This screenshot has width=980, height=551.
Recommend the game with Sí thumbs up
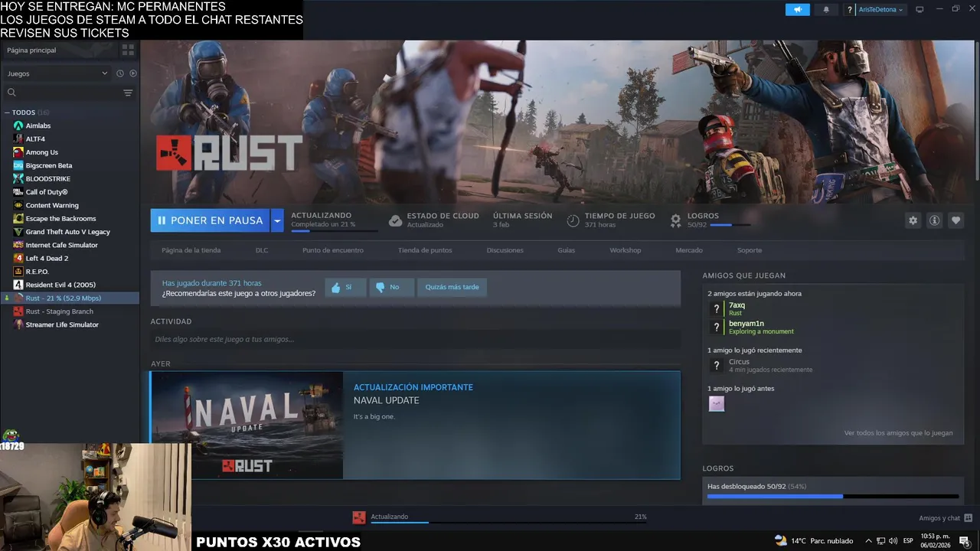(345, 287)
